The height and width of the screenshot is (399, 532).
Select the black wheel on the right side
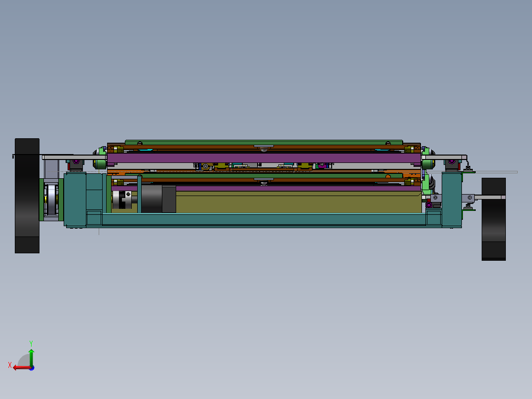(x=494, y=219)
